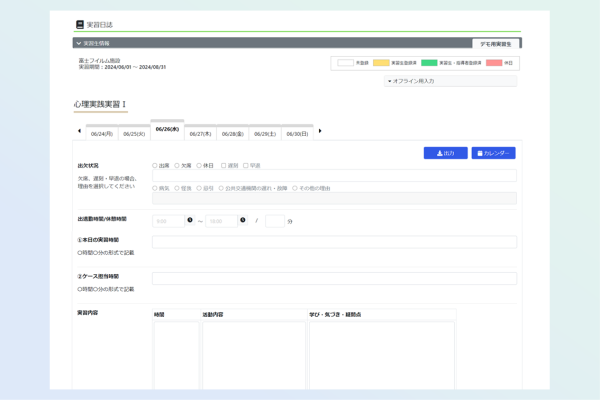Check the 早退 early leave checkbox
This screenshot has width=600, height=400.
click(x=246, y=166)
